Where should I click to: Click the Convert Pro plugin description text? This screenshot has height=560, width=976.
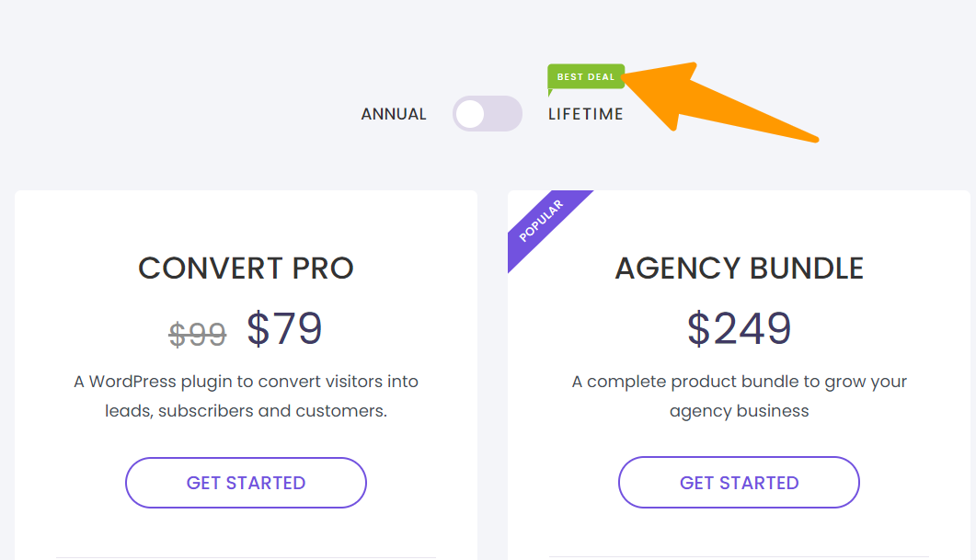tap(246, 395)
